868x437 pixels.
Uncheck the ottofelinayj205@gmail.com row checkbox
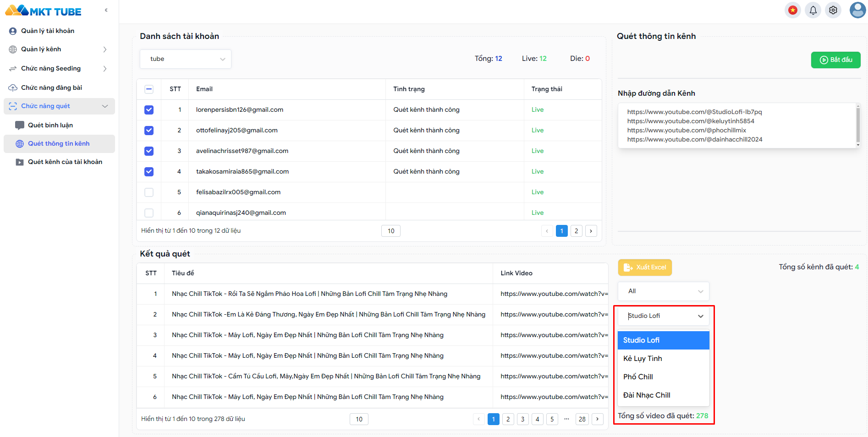coord(149,131)
